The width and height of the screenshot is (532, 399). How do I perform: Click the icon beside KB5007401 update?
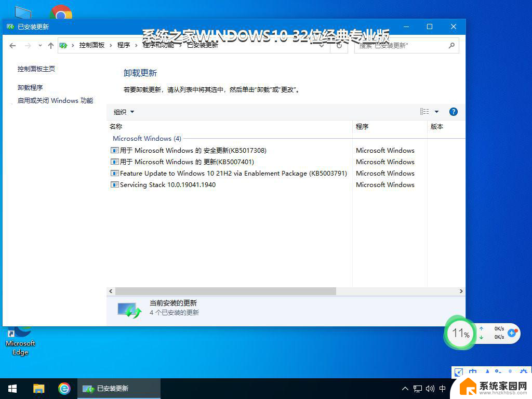click(x=115, y=162)
